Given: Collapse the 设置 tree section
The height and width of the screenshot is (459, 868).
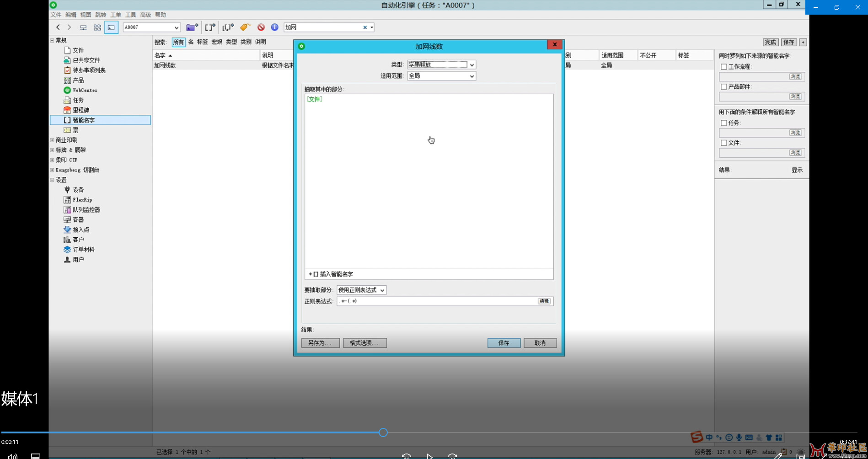Looking at the screenshot, I should click(x=52, y=180).
